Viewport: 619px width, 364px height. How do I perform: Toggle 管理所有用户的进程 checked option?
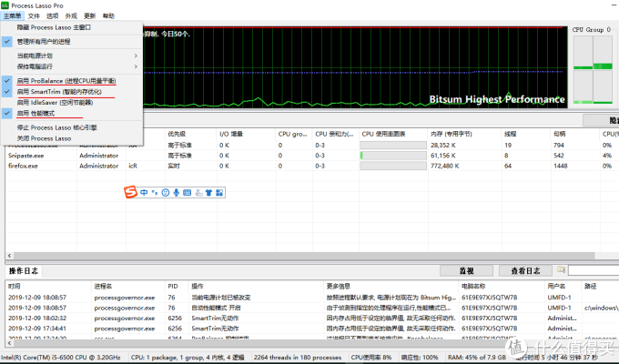[x=71, y=42]
